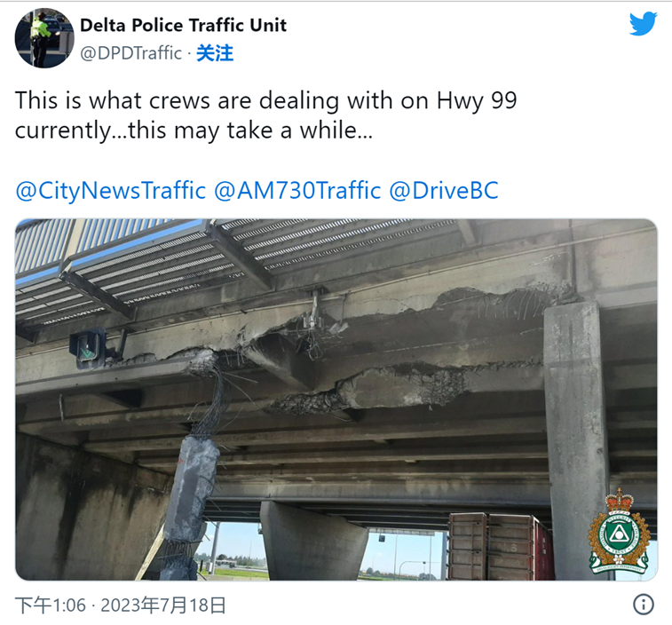Open the tweet timestamp 下午1:06
Image resolution: width=672 pixels, height=625 pixels.
point(51,605)
